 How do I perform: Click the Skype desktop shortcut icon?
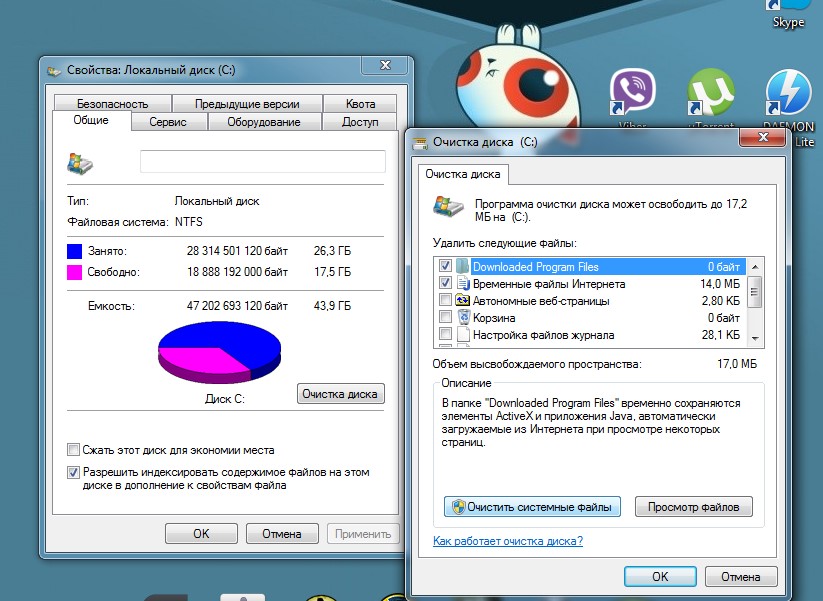[788, 6]
